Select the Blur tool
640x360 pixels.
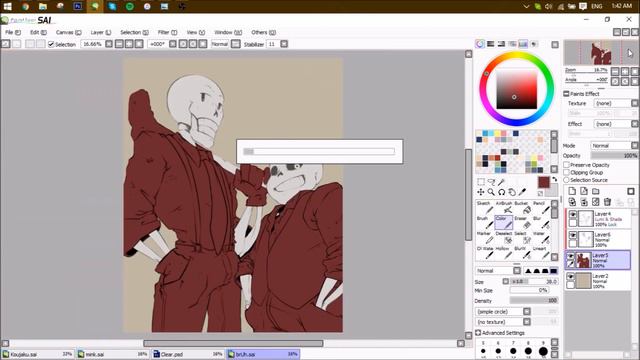(x=541, y=222)
